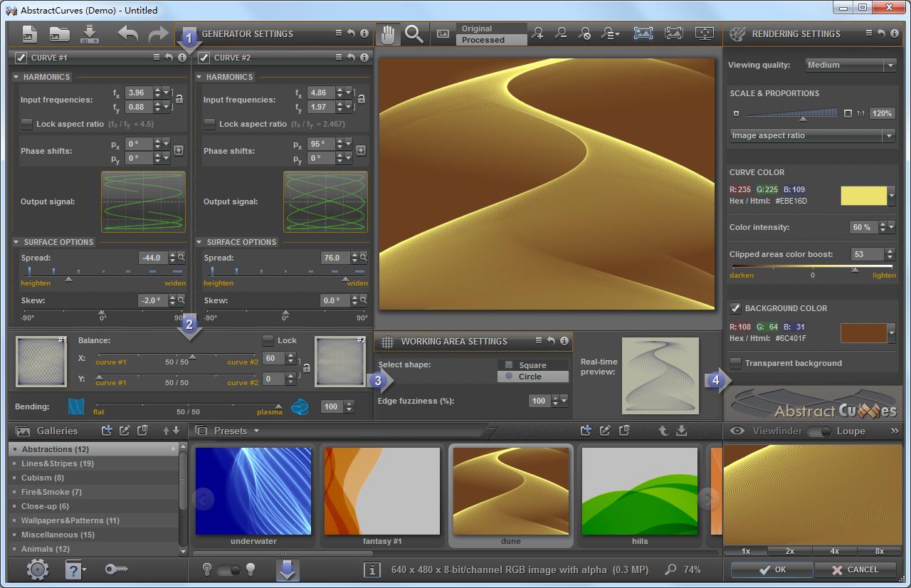Open the Viewing quality dropdown

[851, 65]
